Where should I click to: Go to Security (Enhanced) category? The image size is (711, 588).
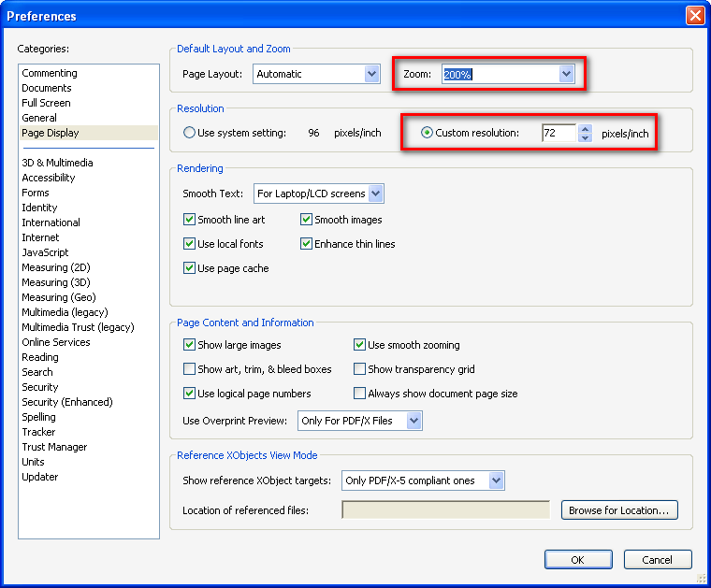[67, 402]
